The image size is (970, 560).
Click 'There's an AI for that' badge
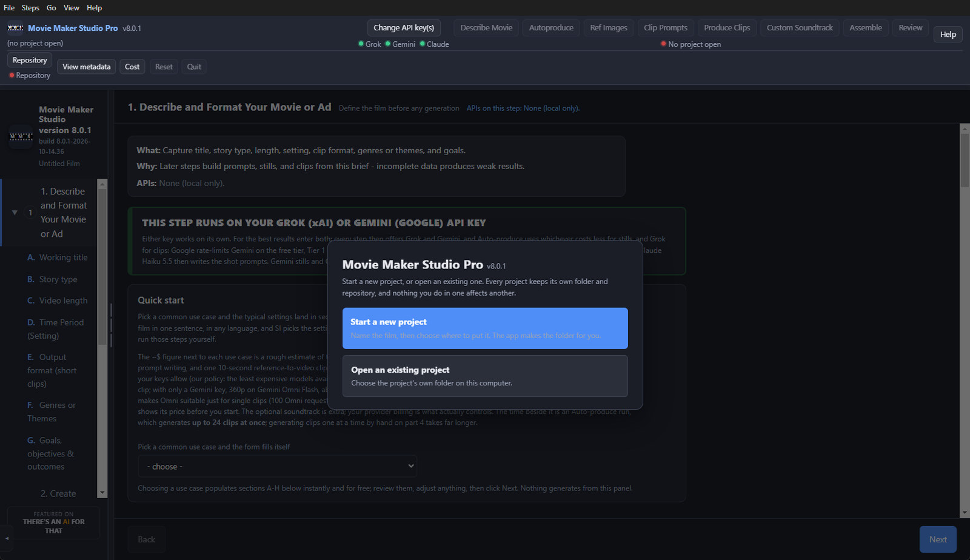click(x=53, y=522)
